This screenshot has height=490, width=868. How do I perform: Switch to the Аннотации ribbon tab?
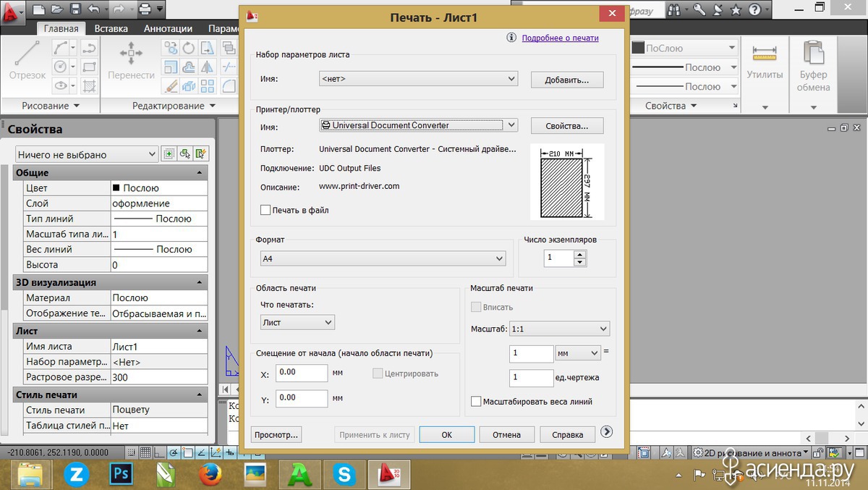coord(168,29)
